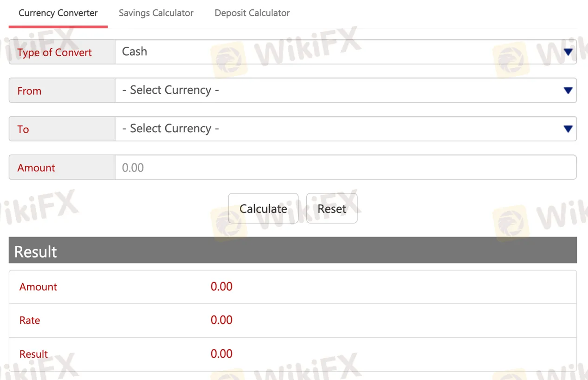Click the Result label in the results table

[x=33, y=354]
